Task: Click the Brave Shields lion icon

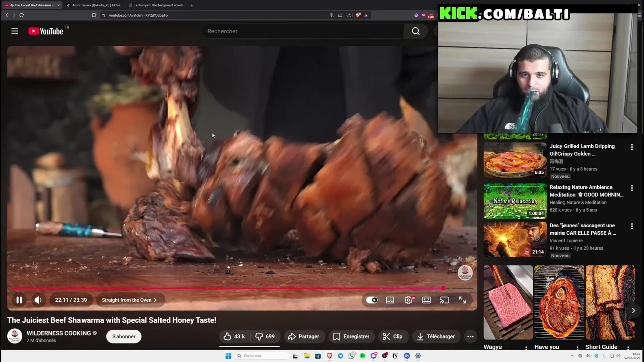Action: (358, 15)
